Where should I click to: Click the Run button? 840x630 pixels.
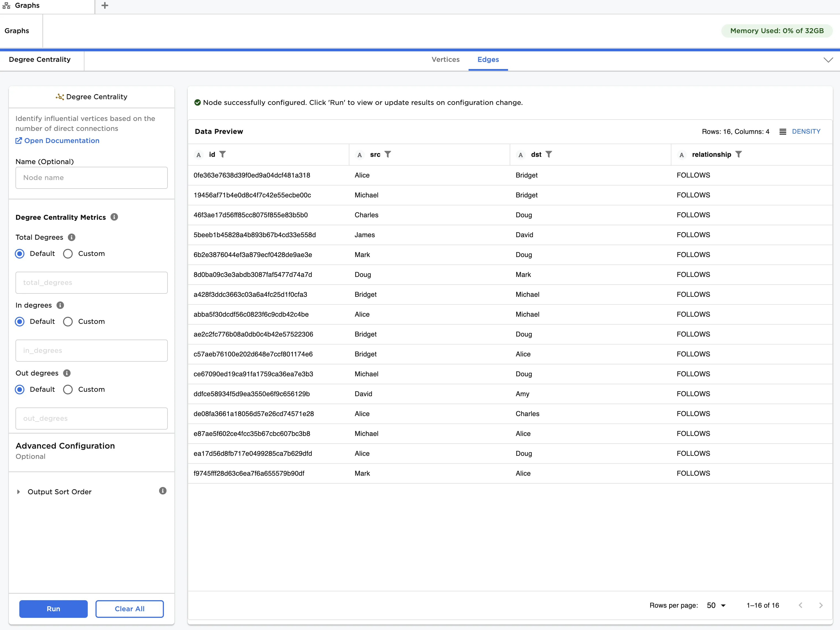point(53,609)
